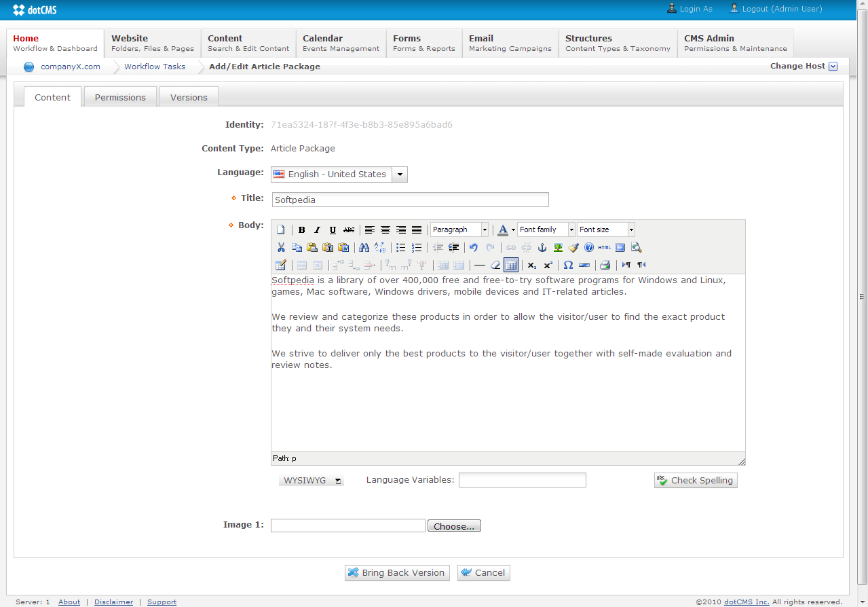The width and height of the screenshot is (868, 607).
Task: Toggle the highlighted table guidelines icon
Action: (x=511, y=265)
